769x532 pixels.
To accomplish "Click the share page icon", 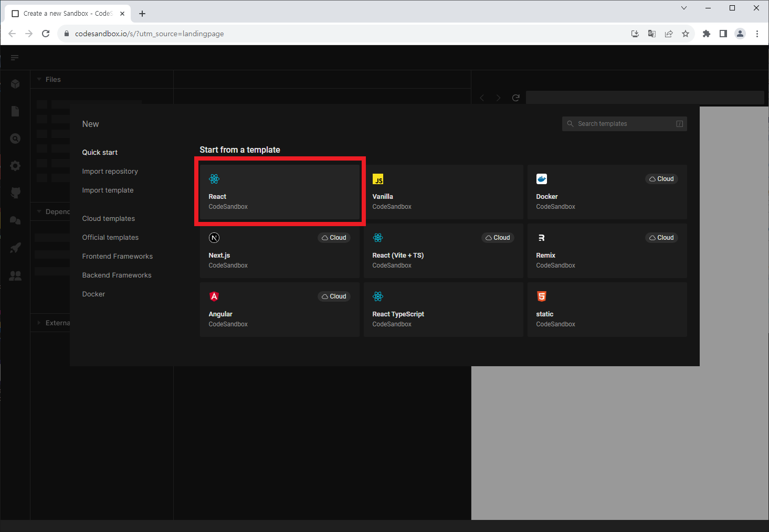I will point(669,34).
